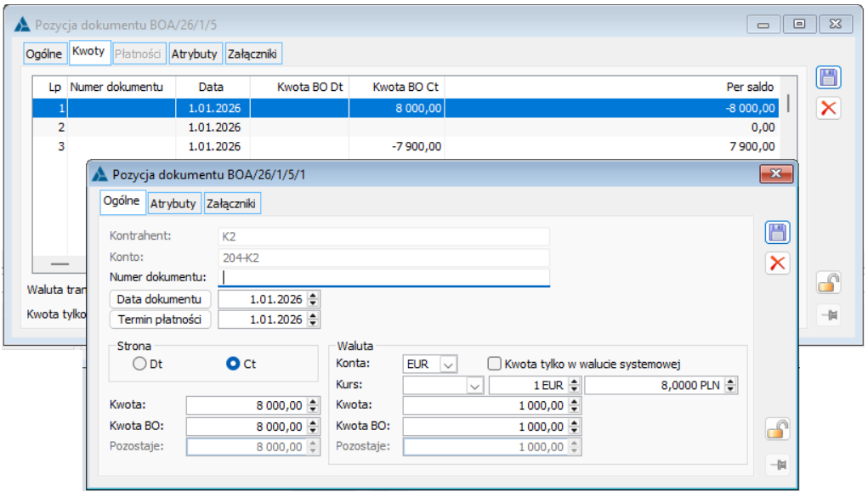Select table row 1 with Per saldo -8 000,00

406,109
